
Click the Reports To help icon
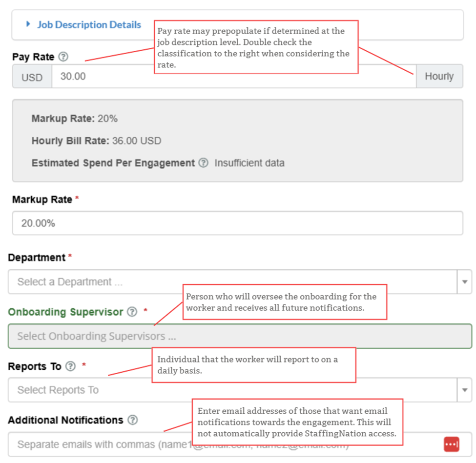click(70, 366)
